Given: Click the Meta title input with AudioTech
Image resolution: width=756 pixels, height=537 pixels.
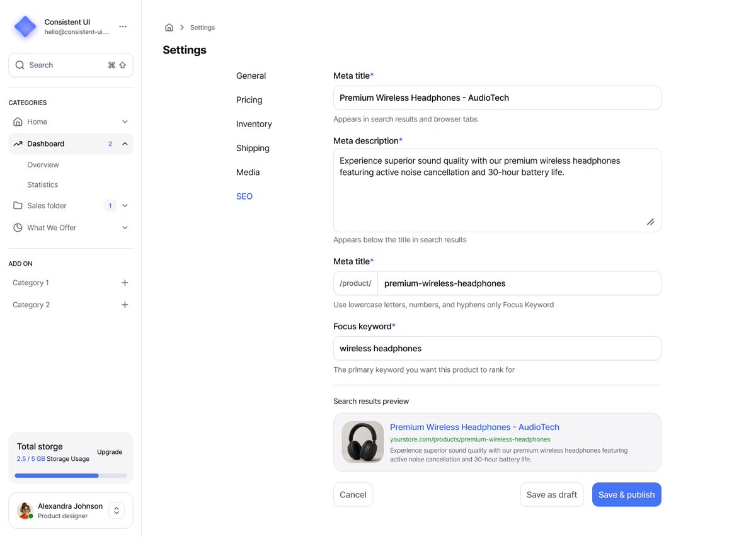Looking at the screenshot, I should 497,98.
